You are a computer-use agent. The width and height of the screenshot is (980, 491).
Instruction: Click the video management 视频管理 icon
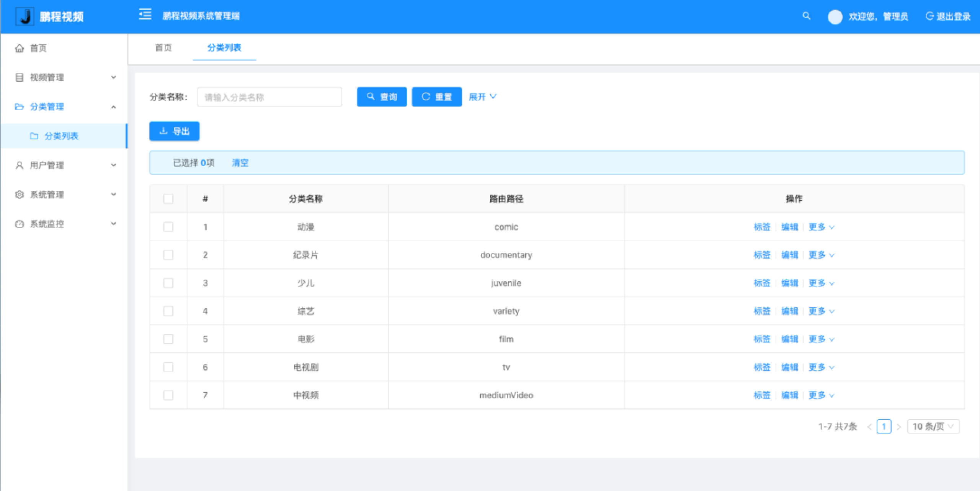pos(19,77)
